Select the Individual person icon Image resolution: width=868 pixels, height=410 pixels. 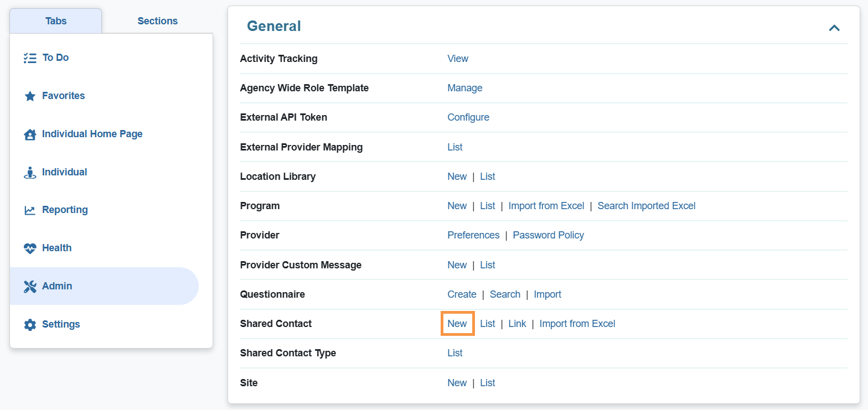point(29,172)
